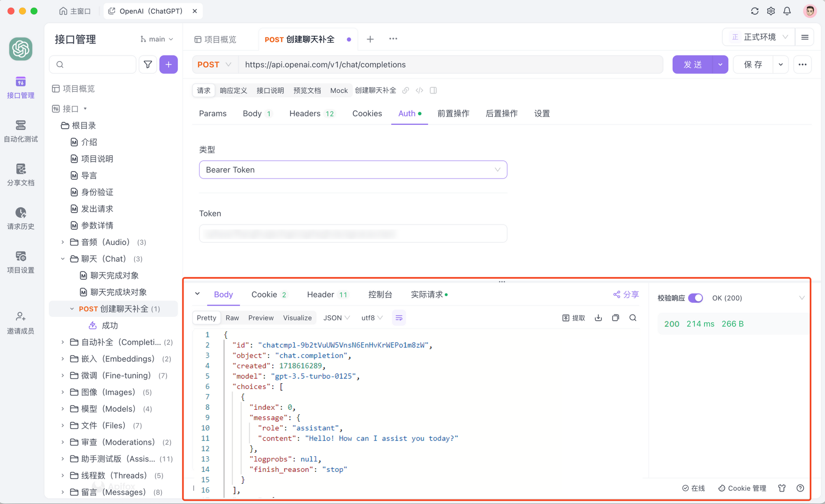
Task: Switch to the Raw view tab
Action: [232, 318]
